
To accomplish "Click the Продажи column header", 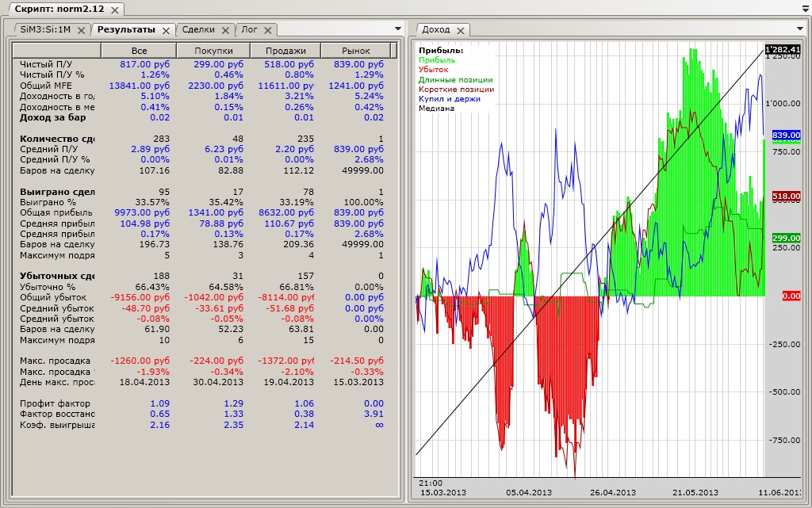I will (285, 51).
